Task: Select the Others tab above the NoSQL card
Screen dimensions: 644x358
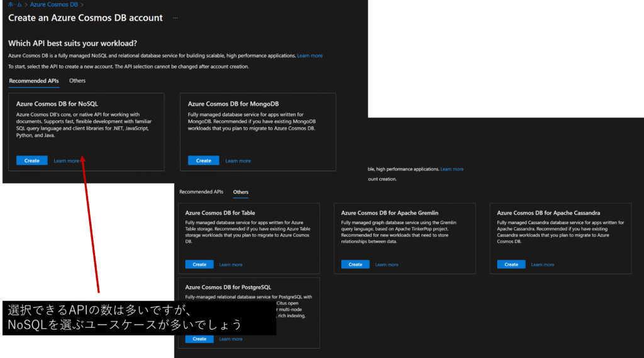Action: coord(77,81)
